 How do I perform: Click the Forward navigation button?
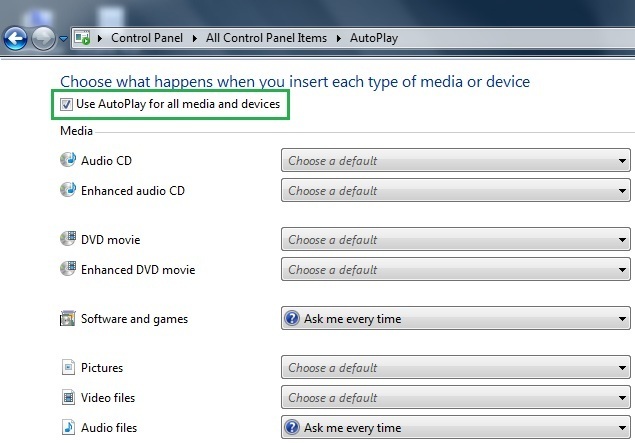click(42, 39)
